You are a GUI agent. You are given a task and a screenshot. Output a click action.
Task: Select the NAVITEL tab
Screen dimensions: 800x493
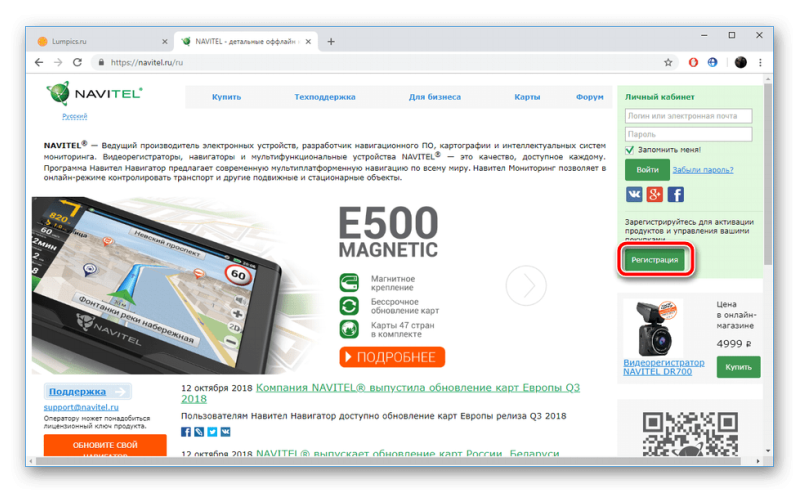(x=246, y=41)
